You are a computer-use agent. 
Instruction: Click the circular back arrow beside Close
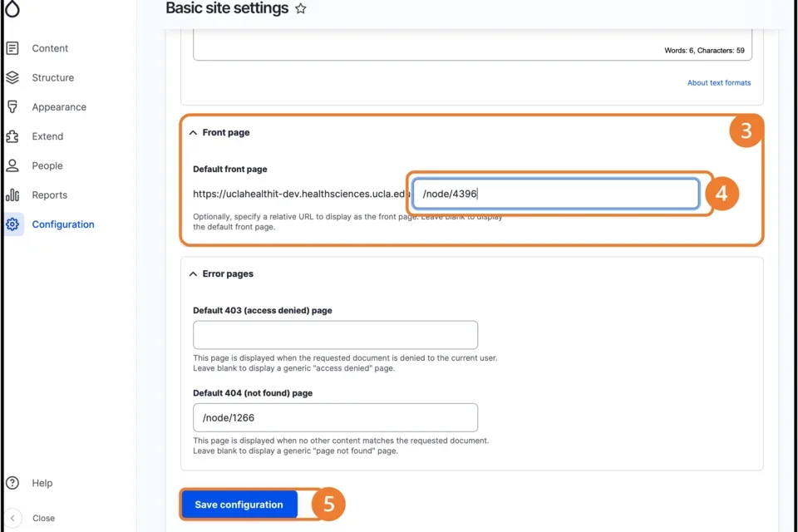point(12,518)
